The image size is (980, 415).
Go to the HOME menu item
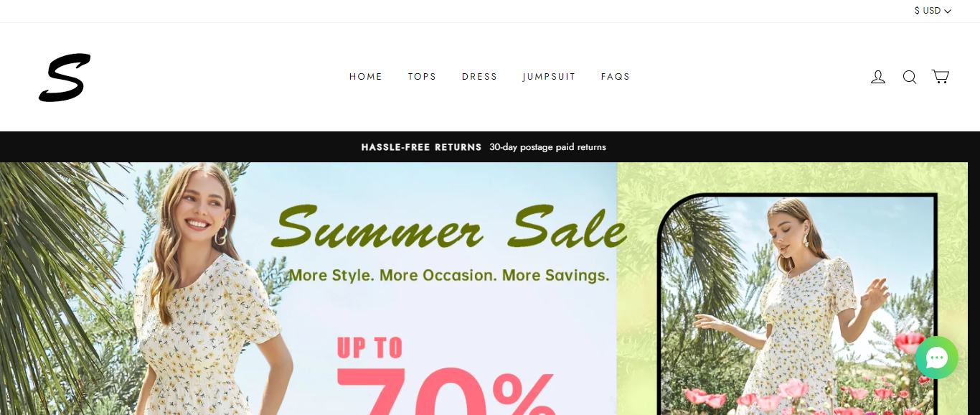366,77
